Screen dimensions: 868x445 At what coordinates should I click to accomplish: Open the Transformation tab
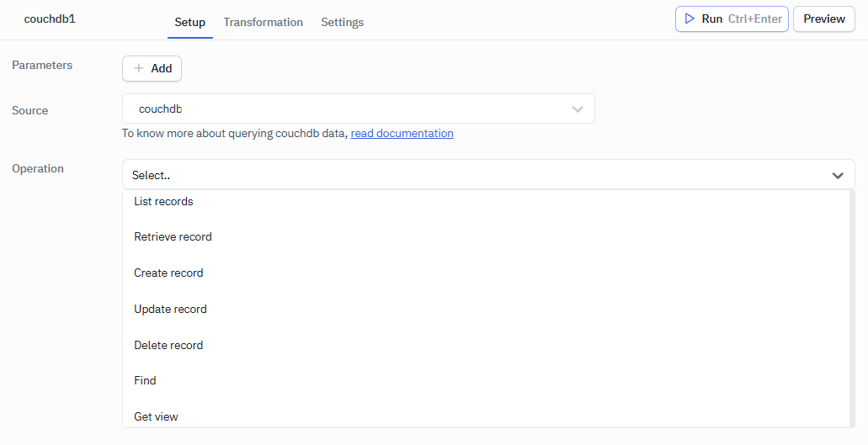(x=263, y=22)
